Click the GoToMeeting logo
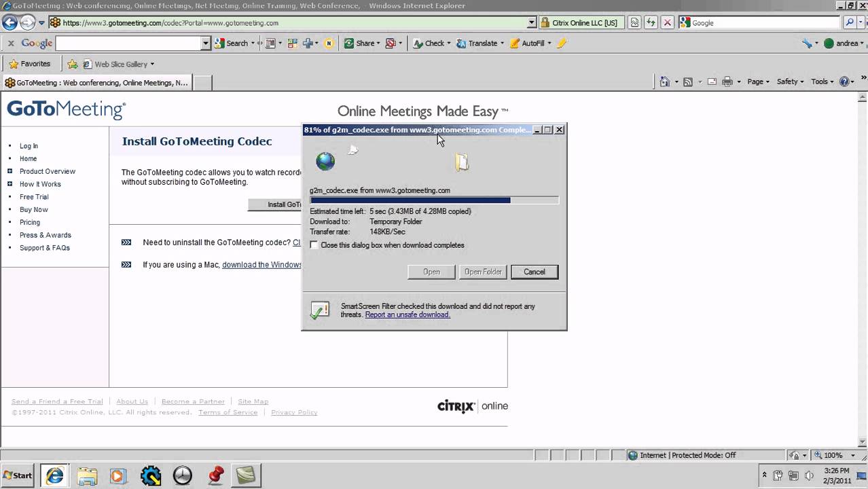 [67, 109]
